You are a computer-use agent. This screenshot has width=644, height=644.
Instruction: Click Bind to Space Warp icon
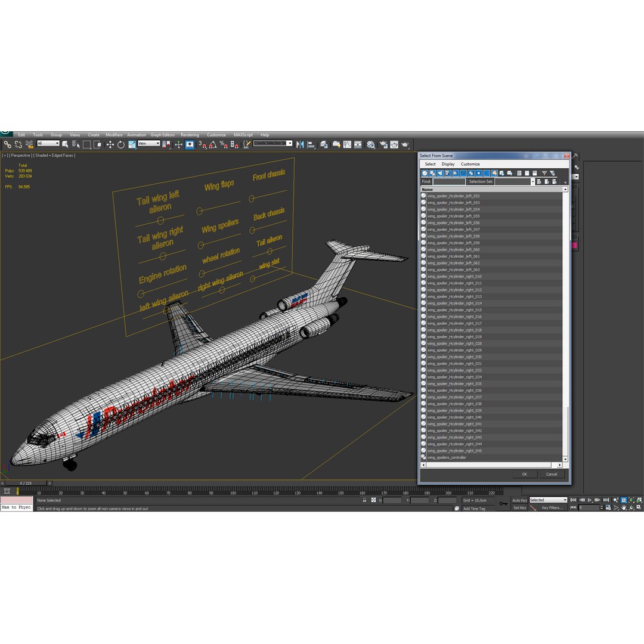pyautogui.click(x=29, y=144)
